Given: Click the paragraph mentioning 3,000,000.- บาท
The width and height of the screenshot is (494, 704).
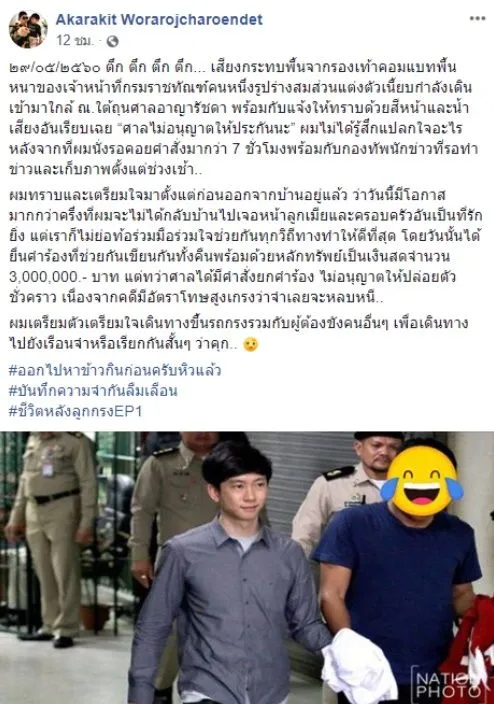Looking at the screenshot, I should [246, 246].
